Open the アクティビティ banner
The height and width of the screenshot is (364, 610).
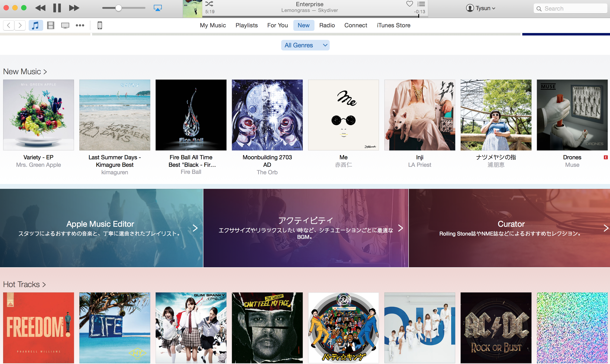[306, 228]
